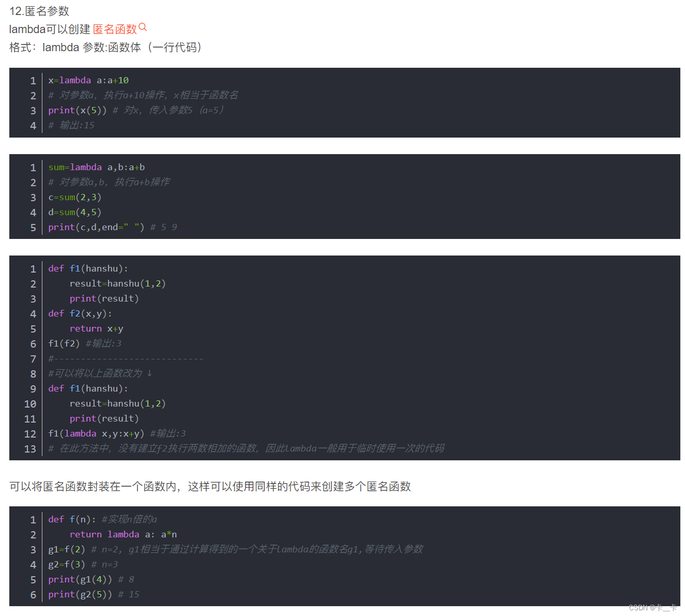Click code line g2=f(3)
This screenshot has width=685, height=616.
[x=67, y=565]
